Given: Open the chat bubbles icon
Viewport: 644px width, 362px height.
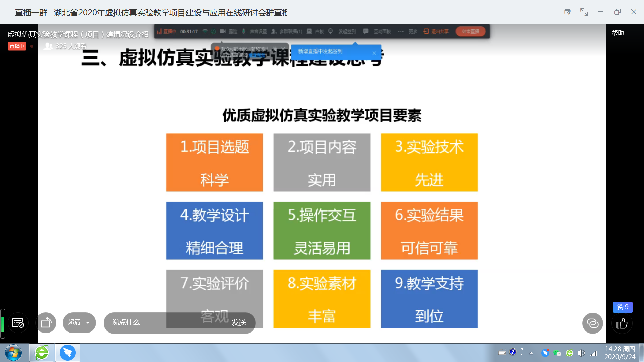Looking at the screenshot, I should tap(593, 323).
